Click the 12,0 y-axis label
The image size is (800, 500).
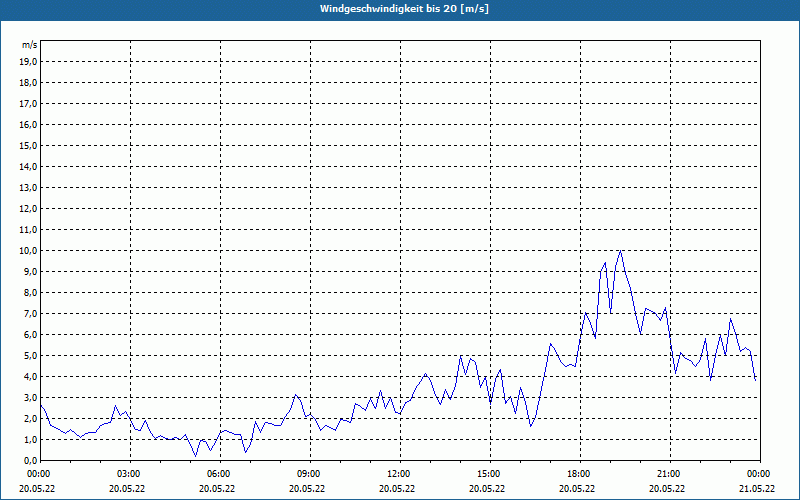click(28, 209)
